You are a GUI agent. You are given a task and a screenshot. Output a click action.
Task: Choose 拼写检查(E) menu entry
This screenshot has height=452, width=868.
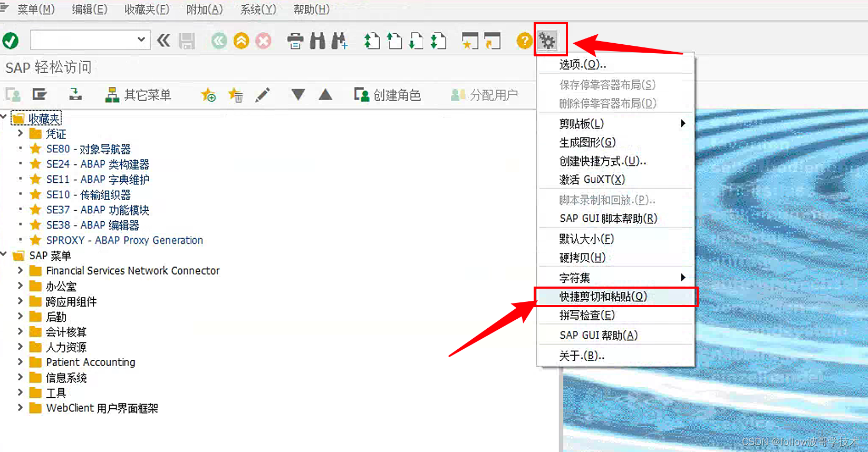pos(615,315)
